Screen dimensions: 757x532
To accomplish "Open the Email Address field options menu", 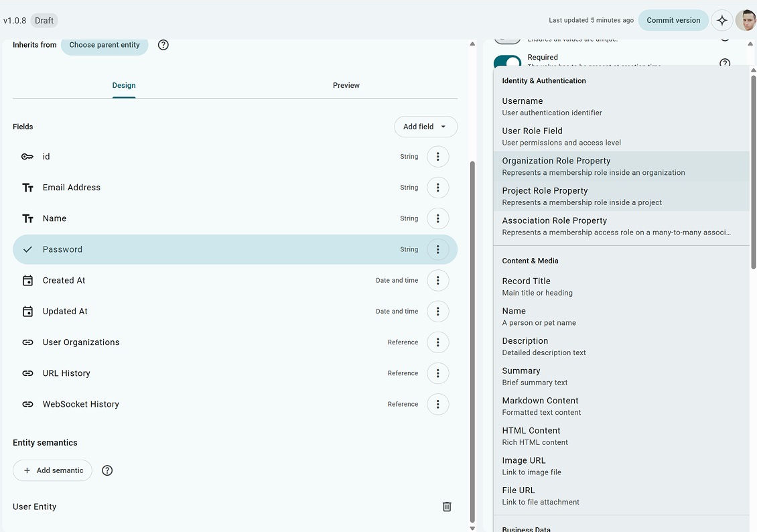I will coord(438,188).
